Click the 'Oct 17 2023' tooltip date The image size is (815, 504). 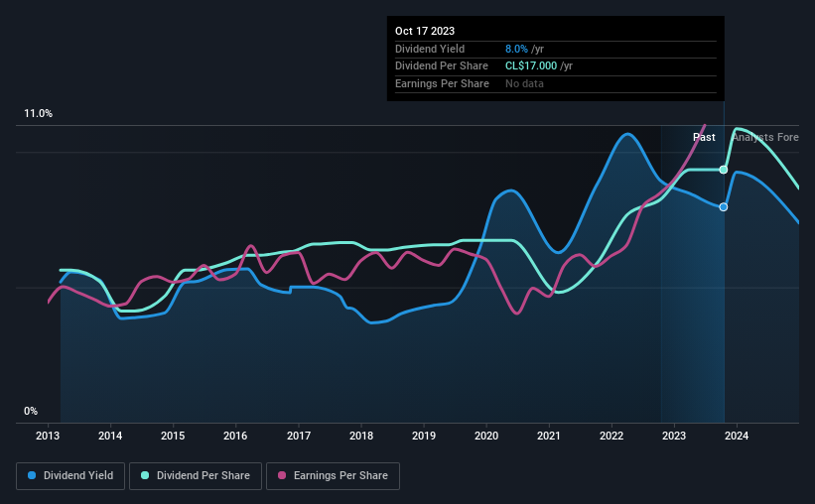(425, 31)
